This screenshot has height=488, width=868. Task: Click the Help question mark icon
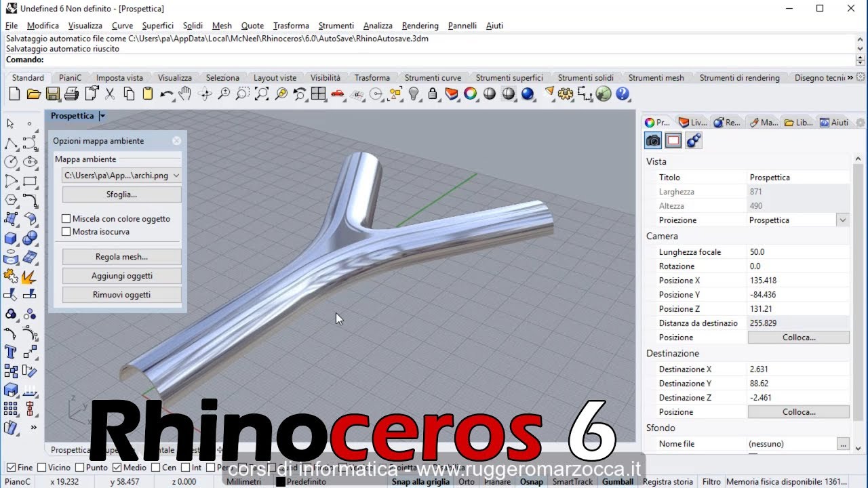tap(623, 94)
